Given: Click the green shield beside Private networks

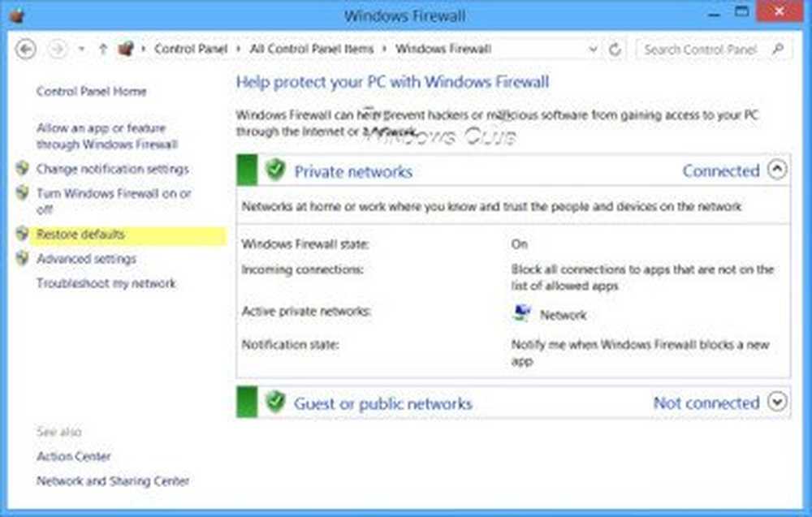Looking at the screenshot, I should [276, 170].
